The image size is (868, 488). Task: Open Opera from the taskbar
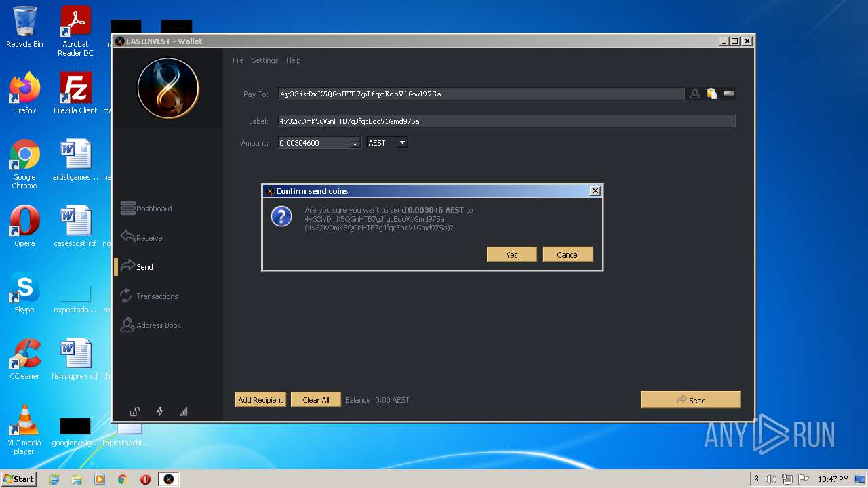click(x=145, y=479)
